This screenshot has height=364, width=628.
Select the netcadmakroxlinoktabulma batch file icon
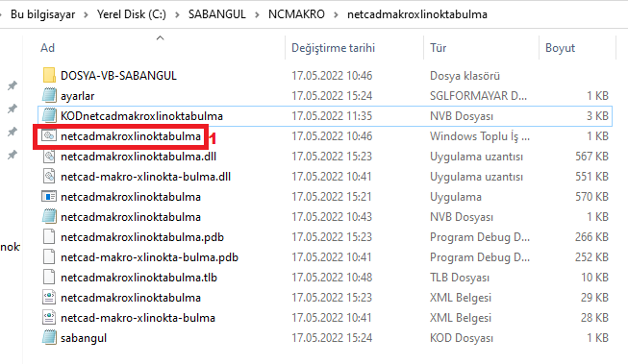coord(49,136)
